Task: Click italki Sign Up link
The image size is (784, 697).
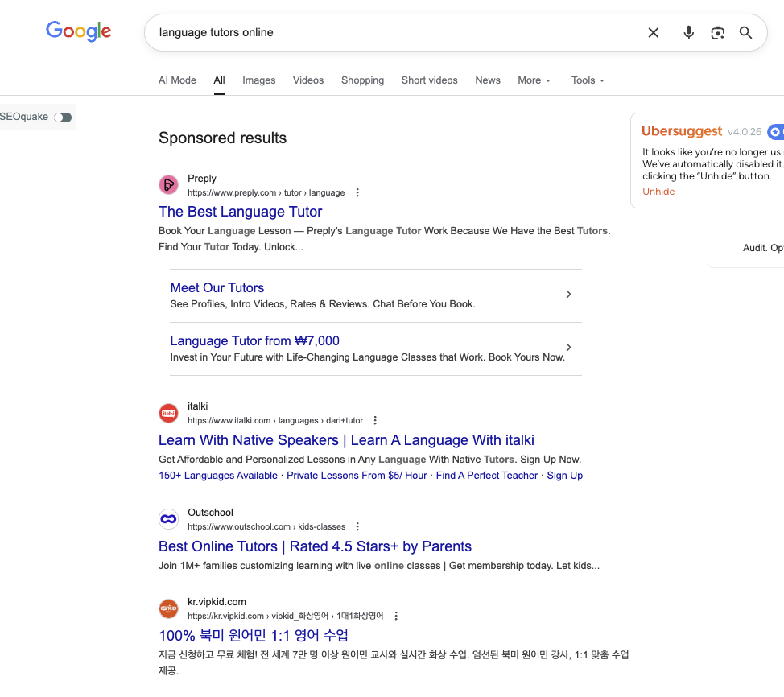Action: point(565,476)
